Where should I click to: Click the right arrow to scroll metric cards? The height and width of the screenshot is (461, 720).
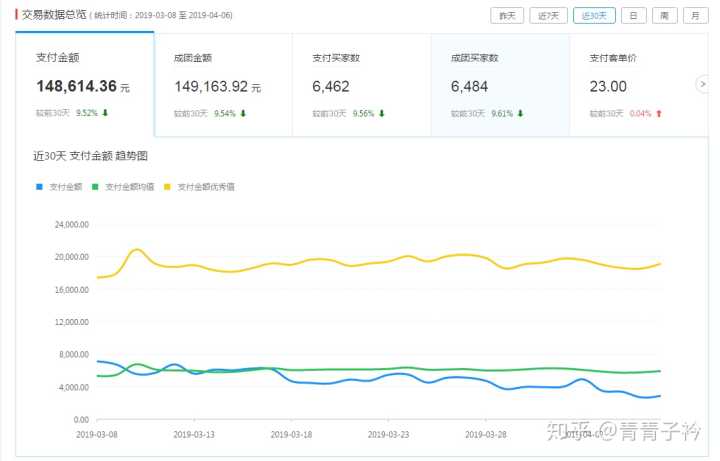tap(701, 84)
